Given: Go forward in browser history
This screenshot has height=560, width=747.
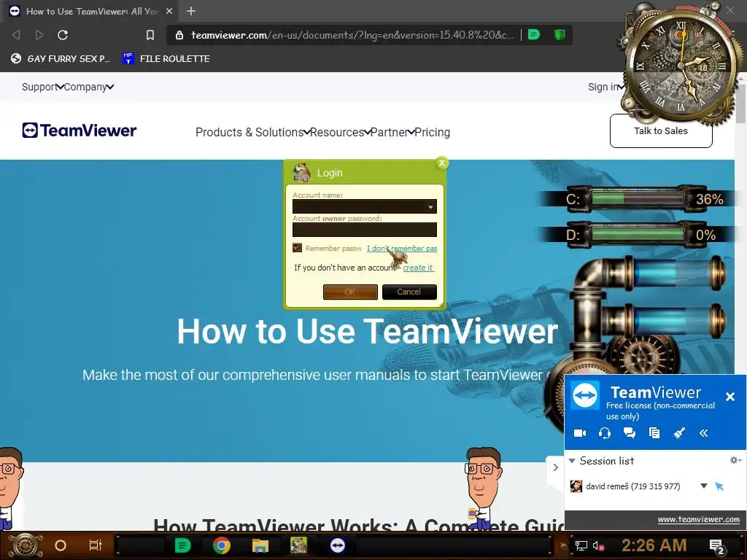Looking at the screenshot, I should click(x=39, y=35).
